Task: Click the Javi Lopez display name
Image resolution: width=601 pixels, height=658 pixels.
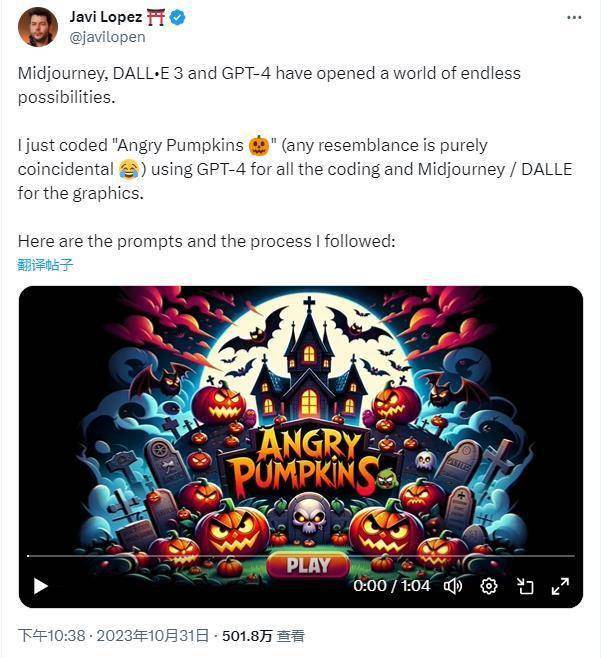Action: point(106,17)
